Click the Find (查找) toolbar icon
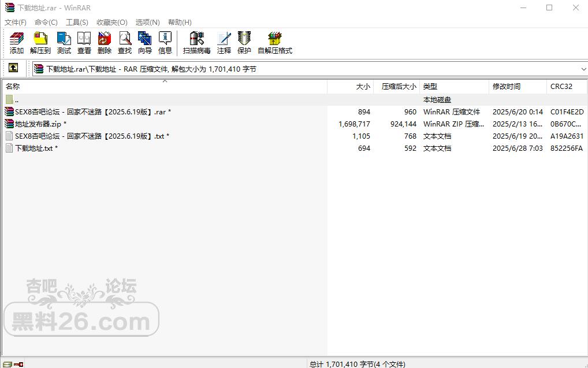588x368 pixels. pyautogui.click(x=125, y=43)
